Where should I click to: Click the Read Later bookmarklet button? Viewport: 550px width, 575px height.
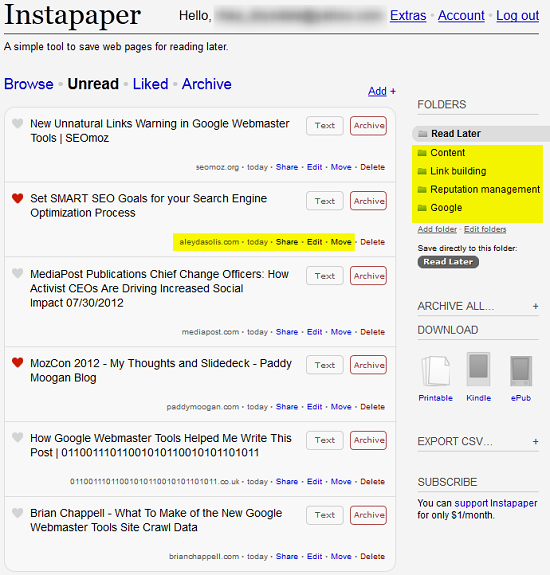click(x=448, y=262)
